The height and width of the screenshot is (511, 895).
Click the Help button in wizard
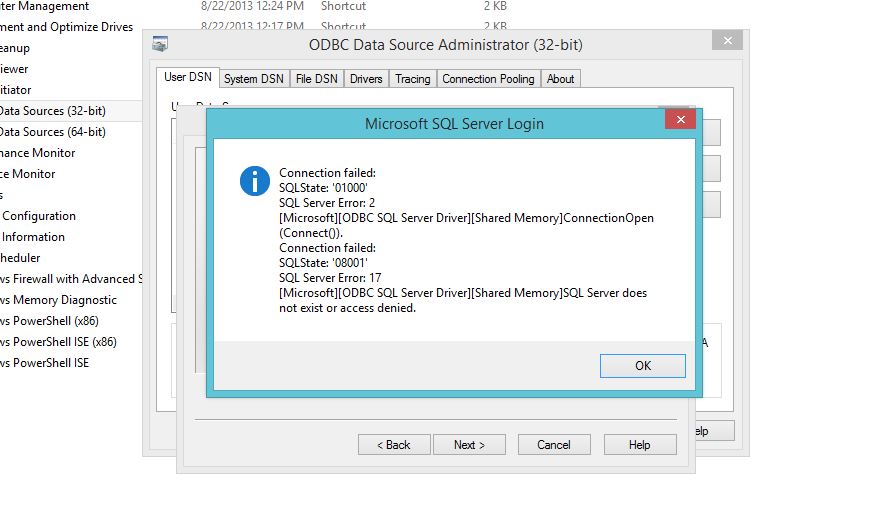(639, 445)
